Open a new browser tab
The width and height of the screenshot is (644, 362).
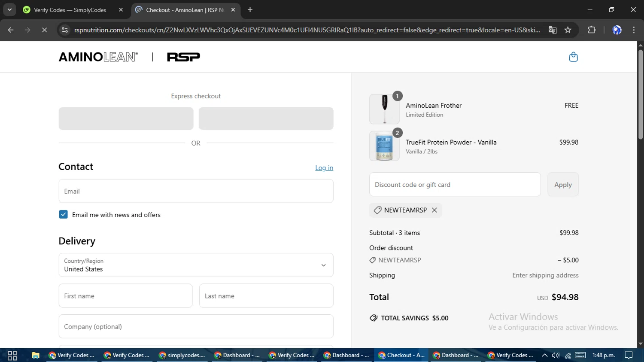tap(250, 10)
